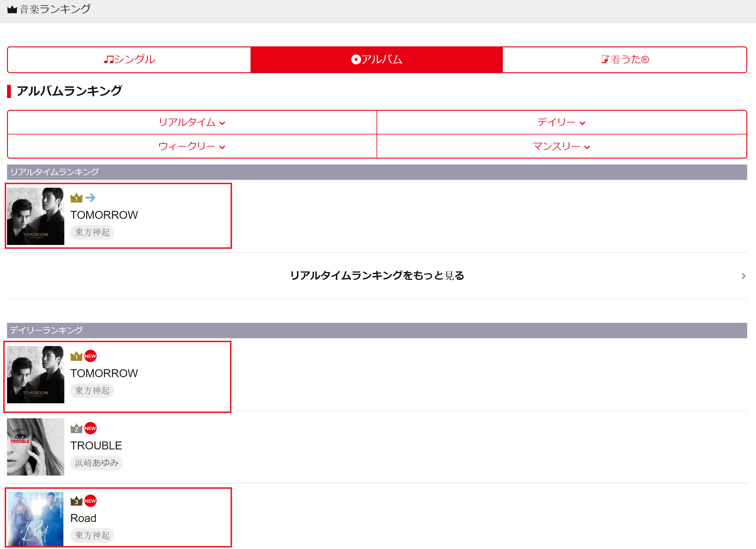Click the crown icon beside 音楽ランキング header
Screen dimensions: 756x549
pos(12,9)
